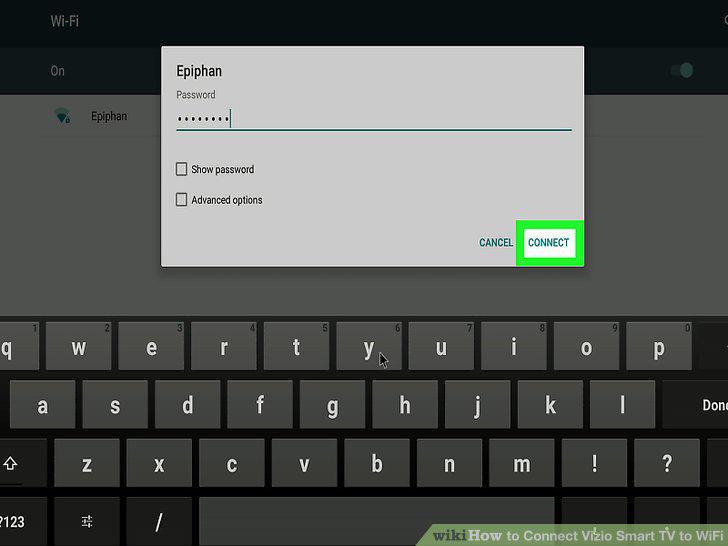This screenshot has width=728, height=546.
Task: Tap the u key
Action: click(441, 346)
